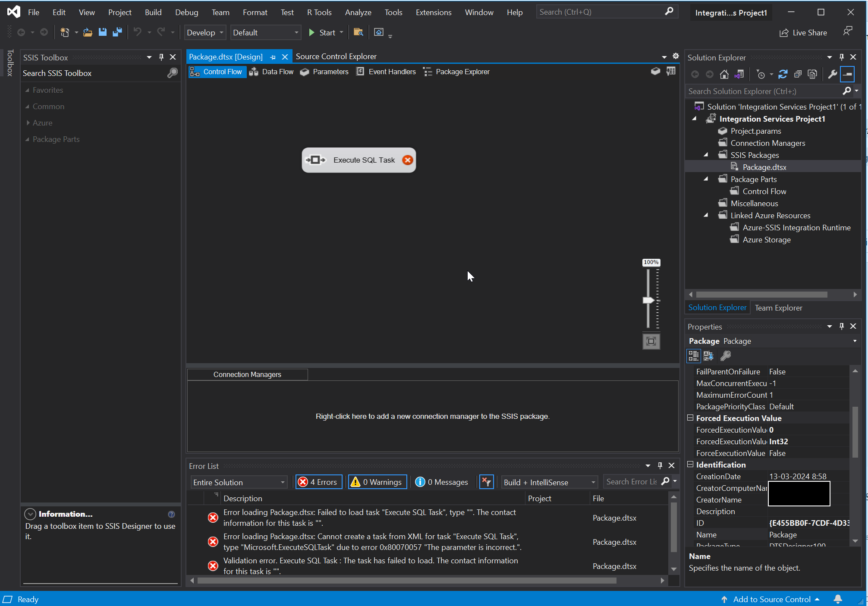
Task: Toggle the 0 Messages filter
Action: (442, 482)
